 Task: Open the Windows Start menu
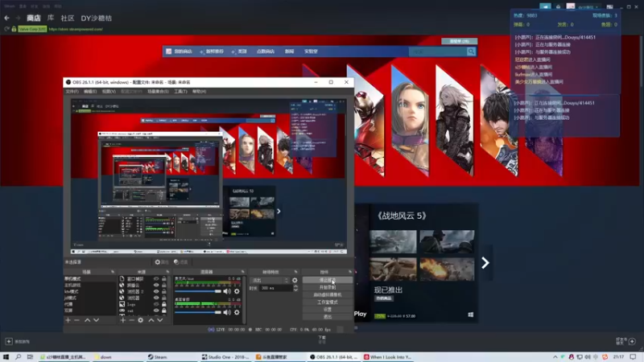click(6, 357)
